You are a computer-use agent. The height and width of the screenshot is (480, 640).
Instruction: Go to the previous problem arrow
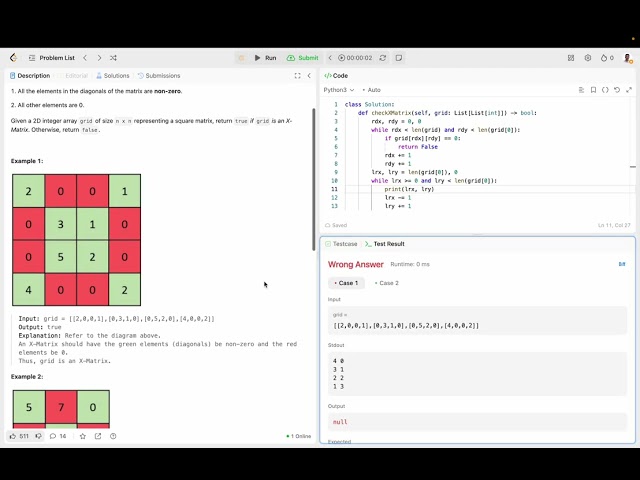pos(85,58)
